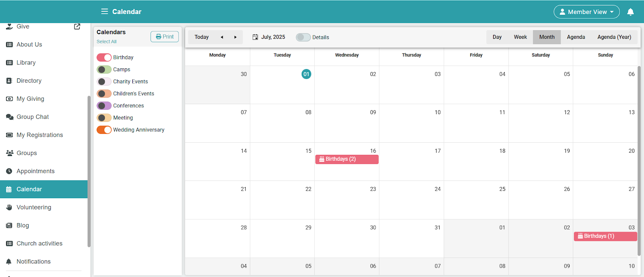Switch to Agenda view
644x277 pixels.
(x=576, y=37)
